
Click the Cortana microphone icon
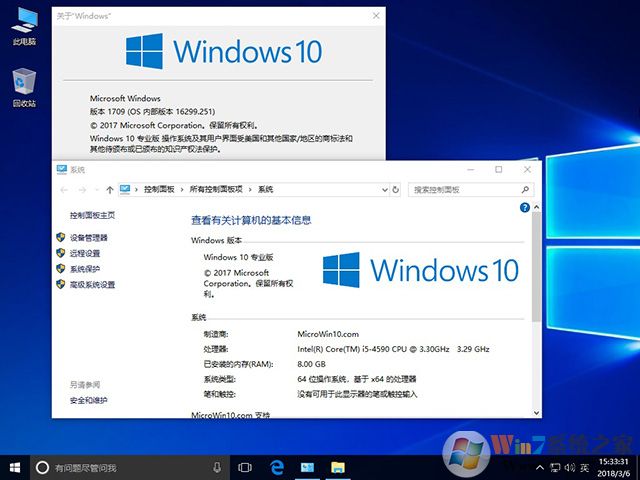pos(217,467)
